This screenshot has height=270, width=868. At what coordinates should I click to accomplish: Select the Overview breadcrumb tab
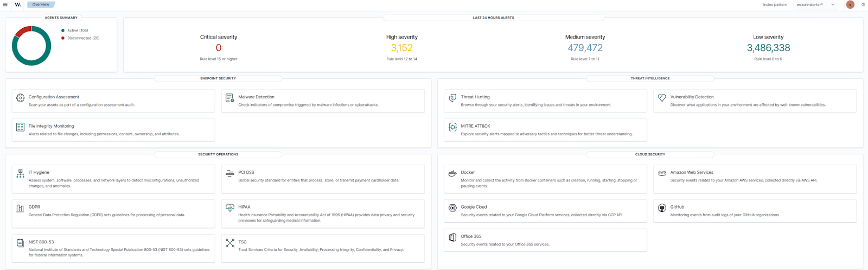[x=41, y=4]
